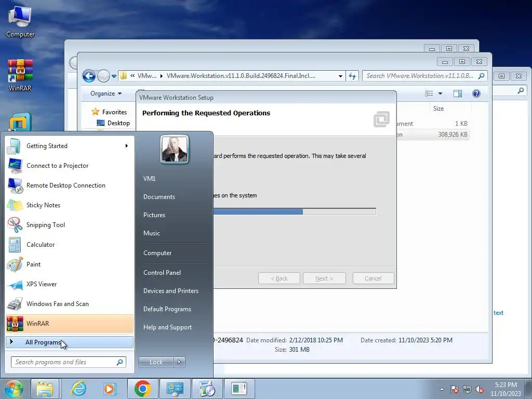Viewport: 532px width, 399px height.
Task: Open the shutdown options arrow beside Lock
Action: click(x=179, y=362)
